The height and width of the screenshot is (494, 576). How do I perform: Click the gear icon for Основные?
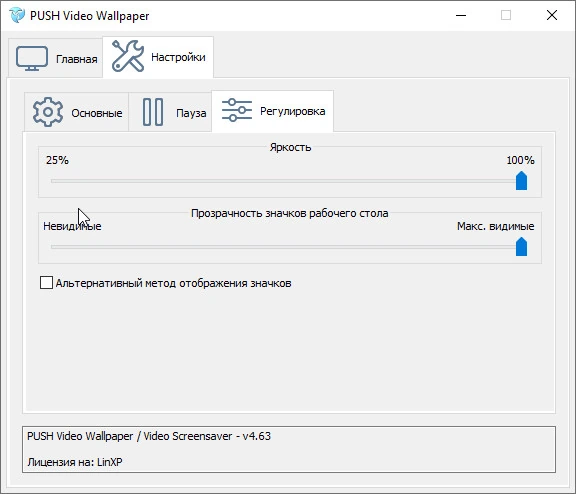pos(48,112)
